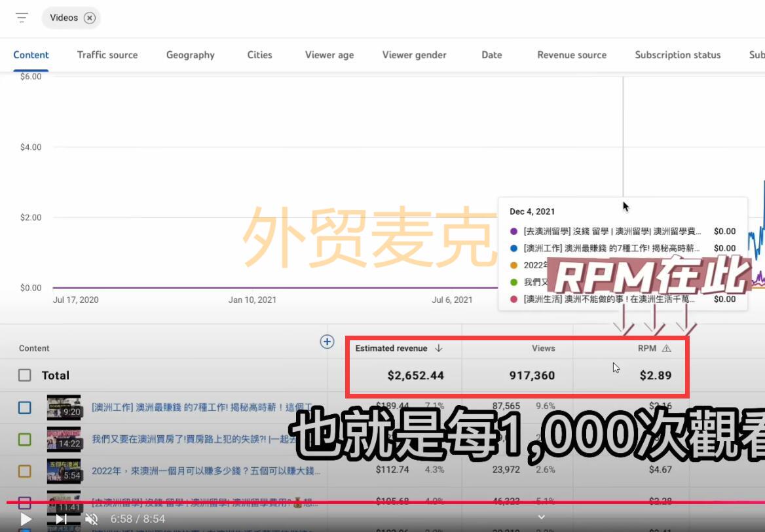Add a metric column with the plus icon

click(x=327, y=342)
